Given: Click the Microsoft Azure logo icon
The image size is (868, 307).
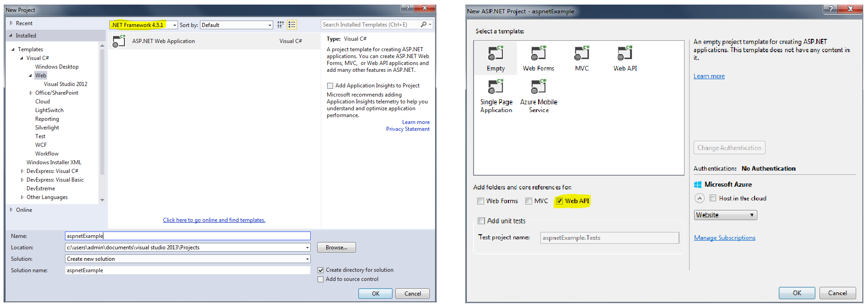Looking at the screenshot, I should [698, 184].
